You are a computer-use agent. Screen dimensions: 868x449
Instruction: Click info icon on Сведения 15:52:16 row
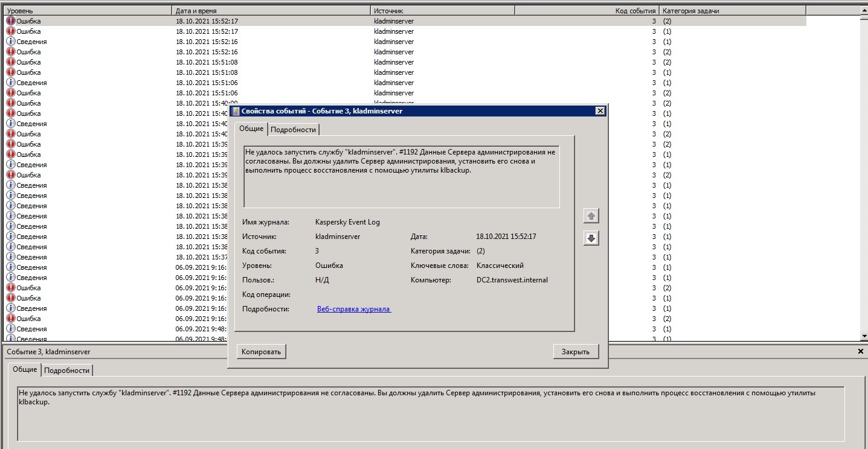tap(11, 42)
